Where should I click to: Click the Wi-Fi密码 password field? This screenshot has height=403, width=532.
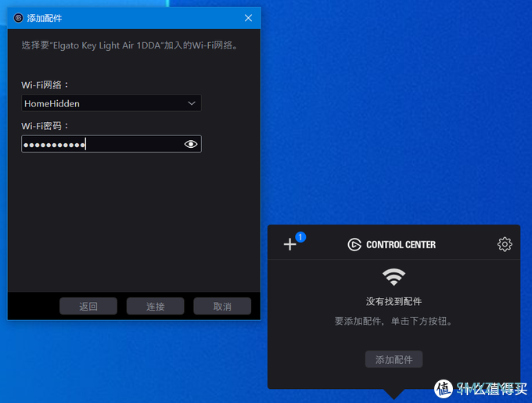(x=111, y=144)
